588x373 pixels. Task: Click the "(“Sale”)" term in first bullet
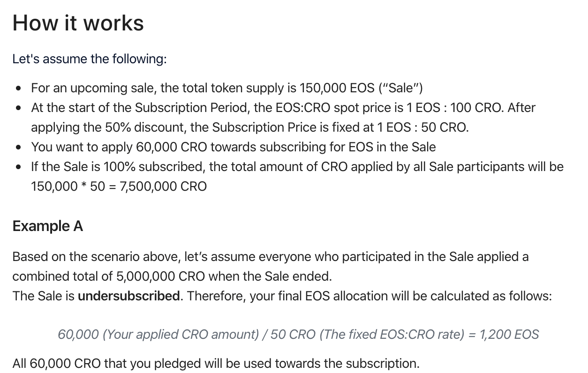(401, 88)
